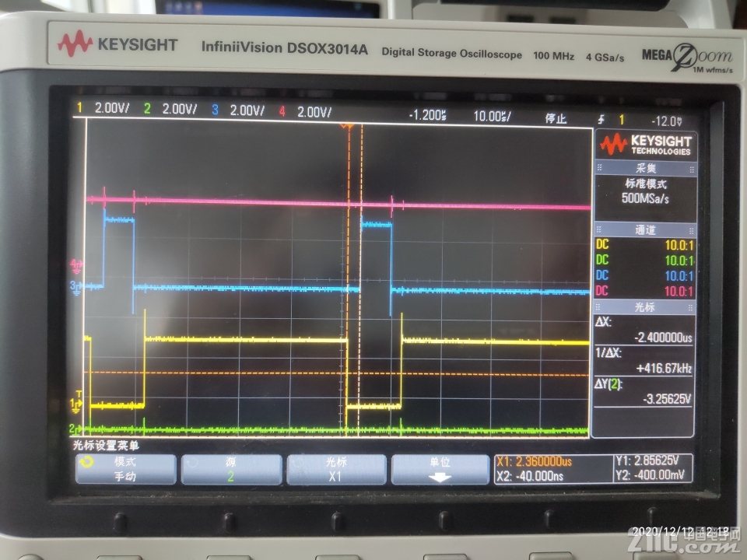Click the 500MSa/s sample rate value
This screenshot has height=560, width=747.
point(645,198)
